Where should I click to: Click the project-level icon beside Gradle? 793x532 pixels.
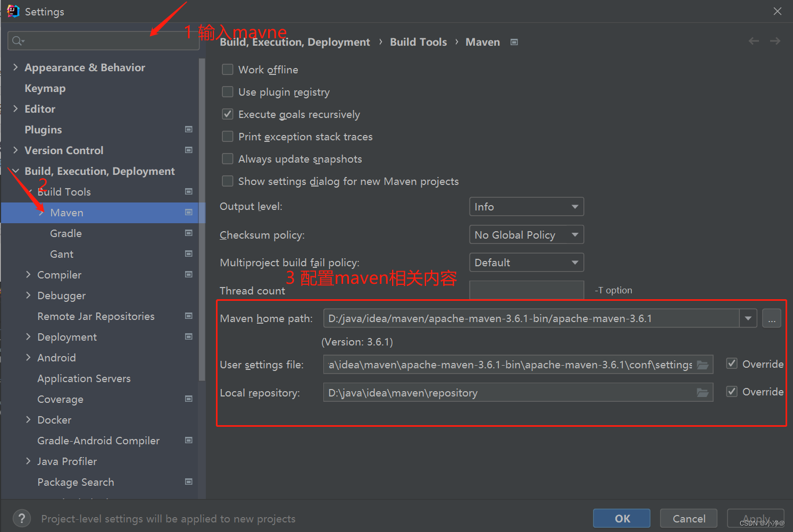click(188, 233)
